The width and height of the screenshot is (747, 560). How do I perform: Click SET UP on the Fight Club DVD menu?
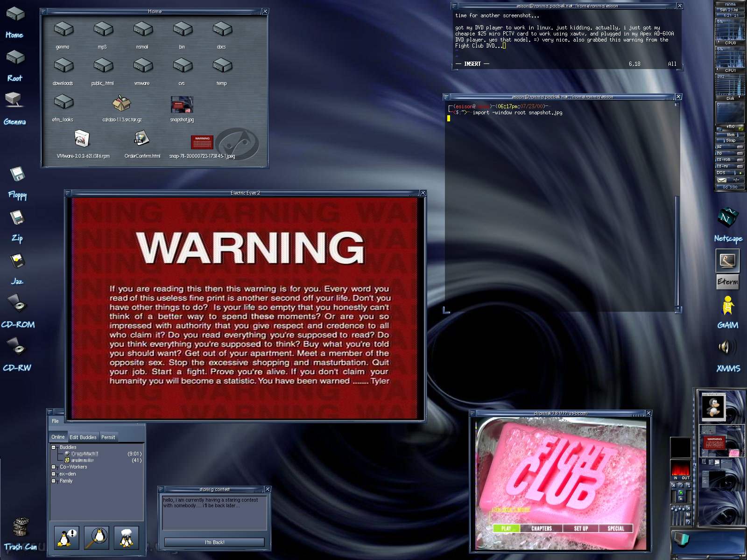[x=581, y=528]
